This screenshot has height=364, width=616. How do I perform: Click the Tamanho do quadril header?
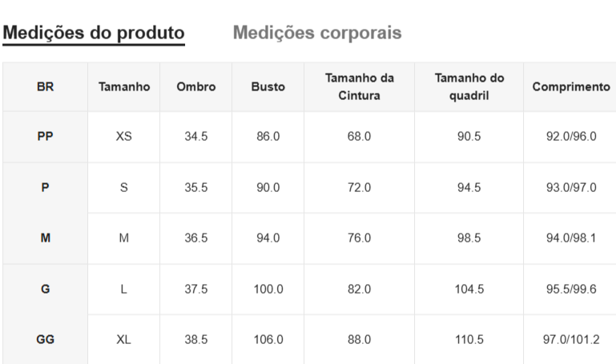[469, 87]
